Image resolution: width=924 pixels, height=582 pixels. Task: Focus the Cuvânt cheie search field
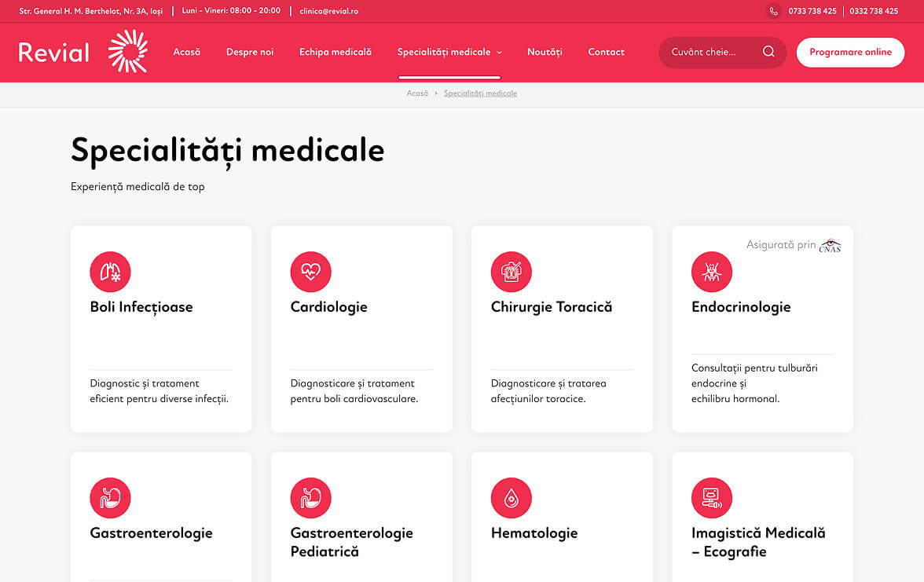pyautogui.click(x=711, y=52)
